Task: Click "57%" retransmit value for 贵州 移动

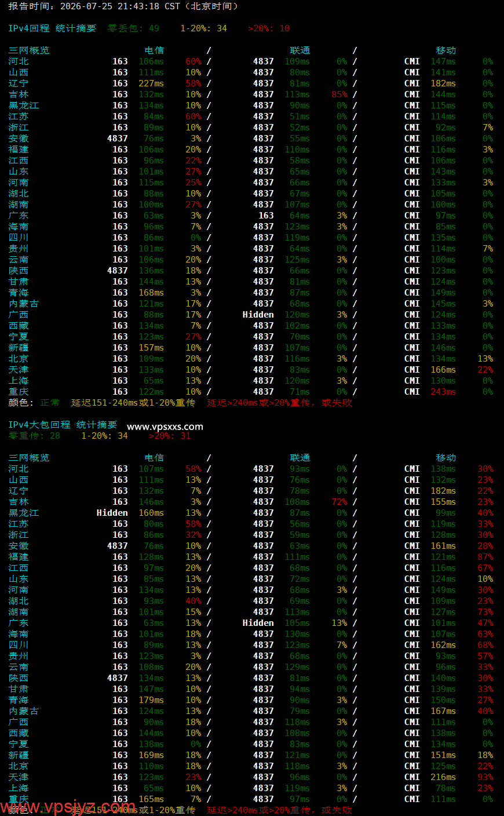Action: (485, 656)
